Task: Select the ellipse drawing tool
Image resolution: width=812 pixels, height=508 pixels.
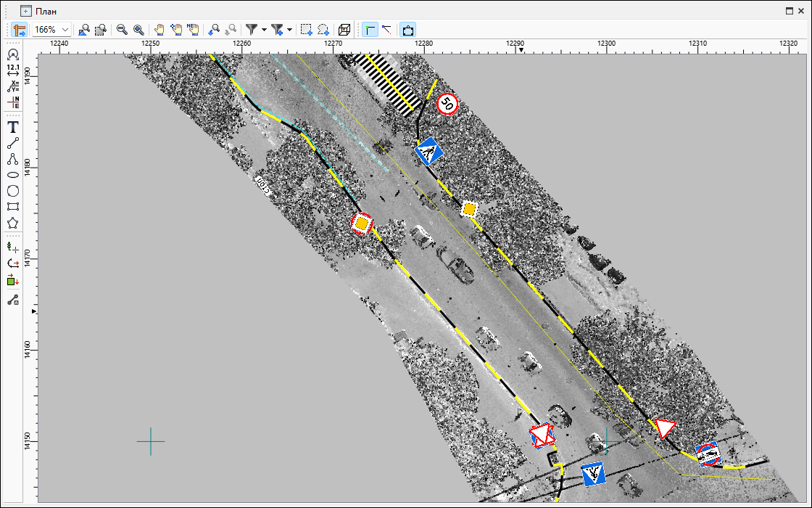Action: [x=12, y=175]
